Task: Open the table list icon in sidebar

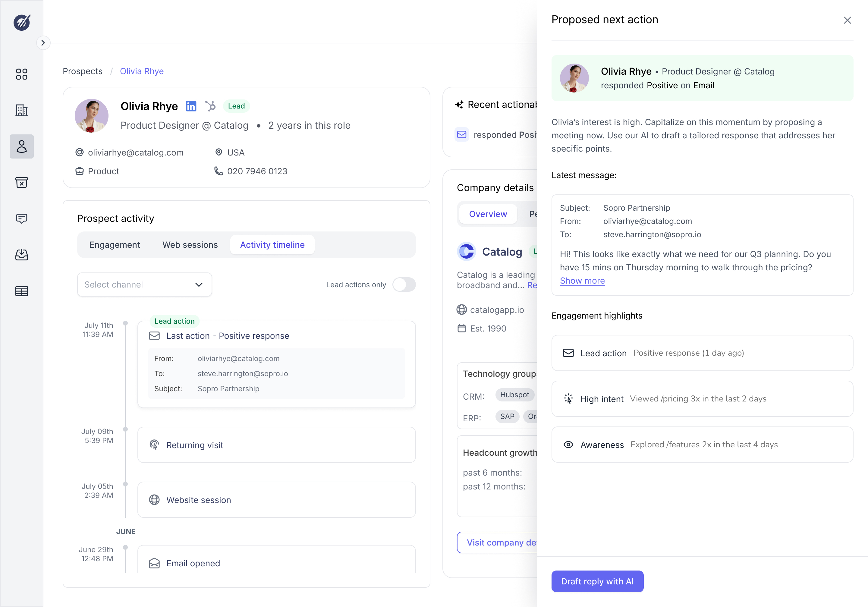Action: 21,291
